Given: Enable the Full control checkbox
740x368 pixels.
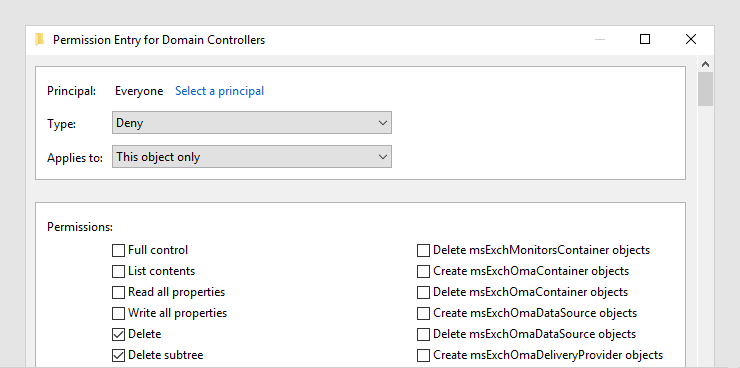Looking at the screenshot, I should tap(118, 250).
